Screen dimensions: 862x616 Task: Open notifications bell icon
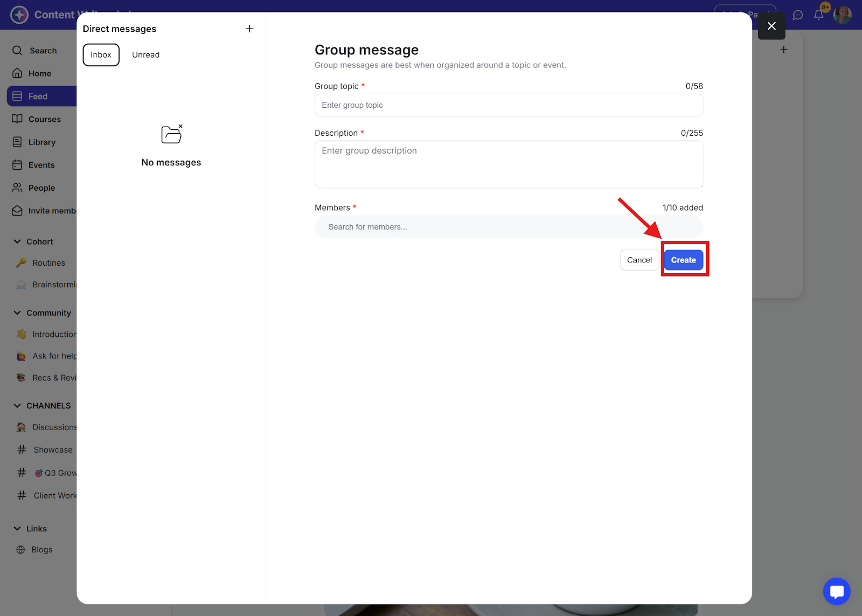coord(818,15)
